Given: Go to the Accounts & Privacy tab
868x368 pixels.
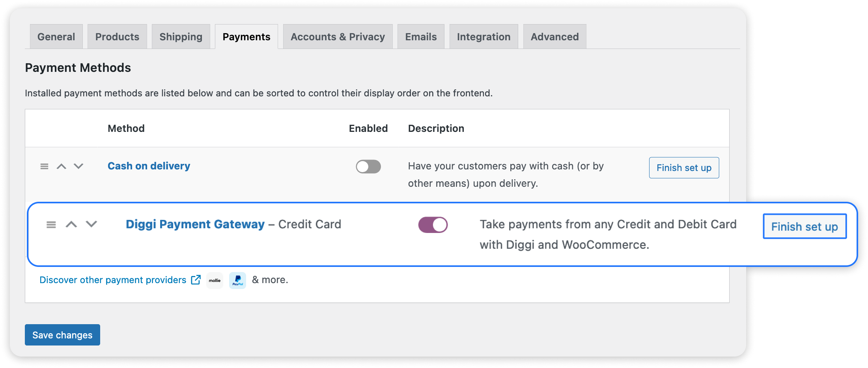Looking at the screenshot, I should pyautogui.click(x=338, y=37).
